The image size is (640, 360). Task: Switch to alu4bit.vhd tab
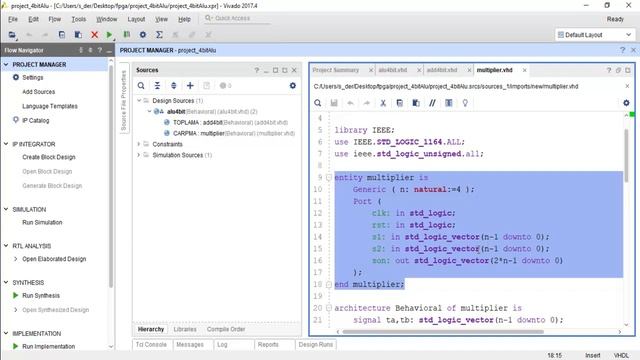coord(392,70)
